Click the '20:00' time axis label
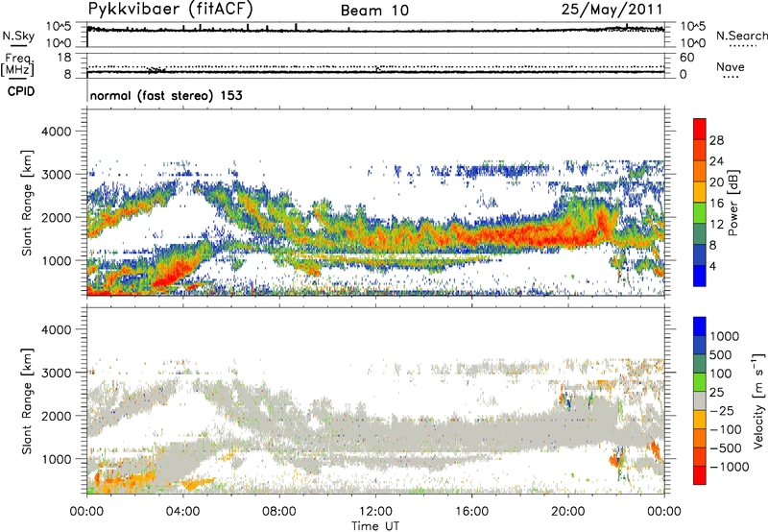 pos(568,512)
